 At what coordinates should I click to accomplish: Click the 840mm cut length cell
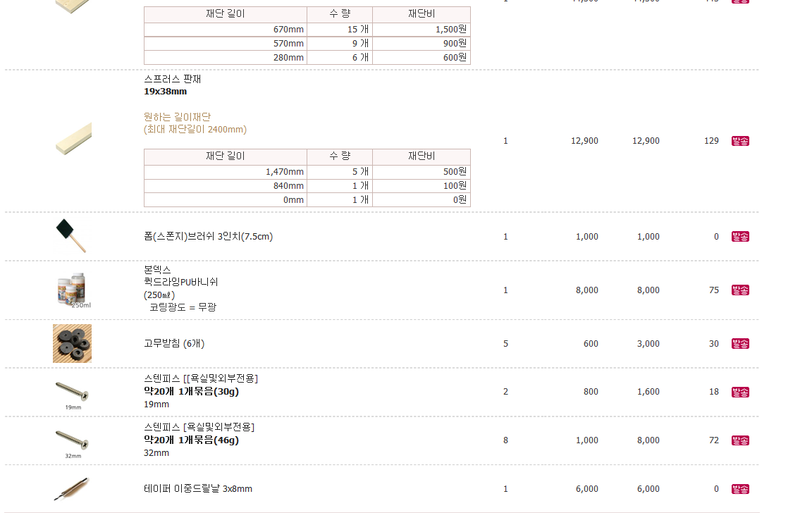[226, 186]
